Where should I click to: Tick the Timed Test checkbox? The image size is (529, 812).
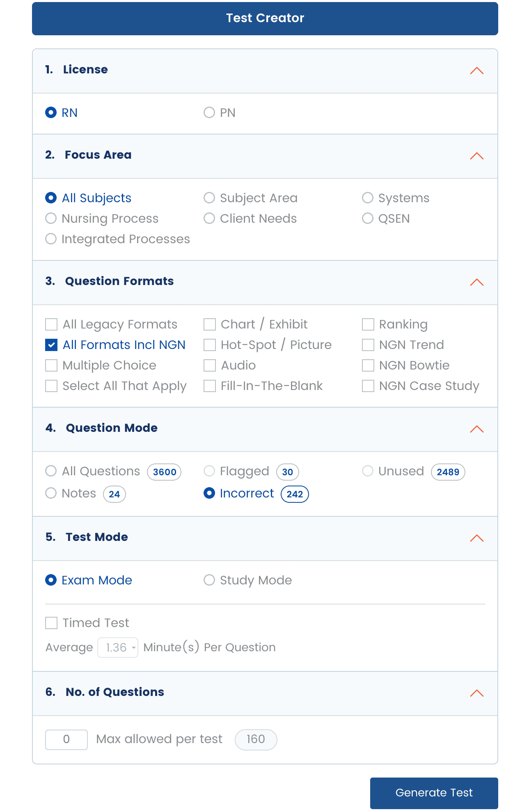[51, 623]
